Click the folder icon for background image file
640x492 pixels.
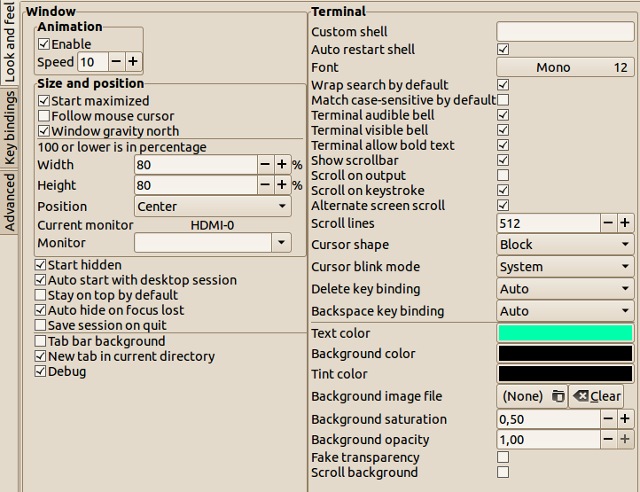[558, 396]
